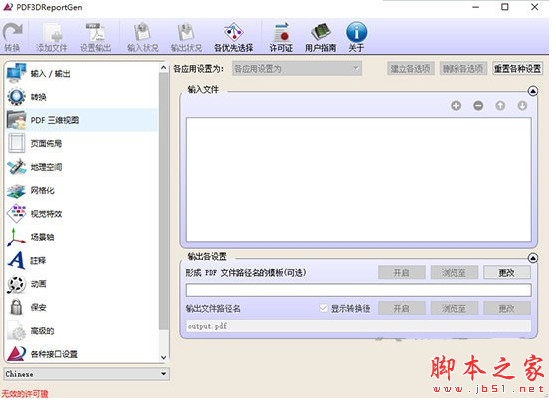Click inside the input files list area

(x=358, y=180)
